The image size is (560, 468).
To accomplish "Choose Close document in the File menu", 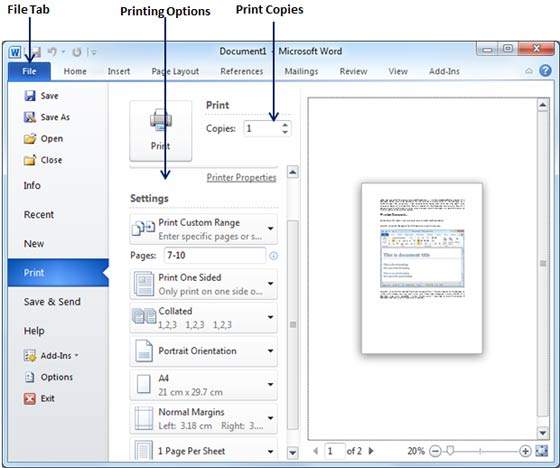I will [43, 160].
